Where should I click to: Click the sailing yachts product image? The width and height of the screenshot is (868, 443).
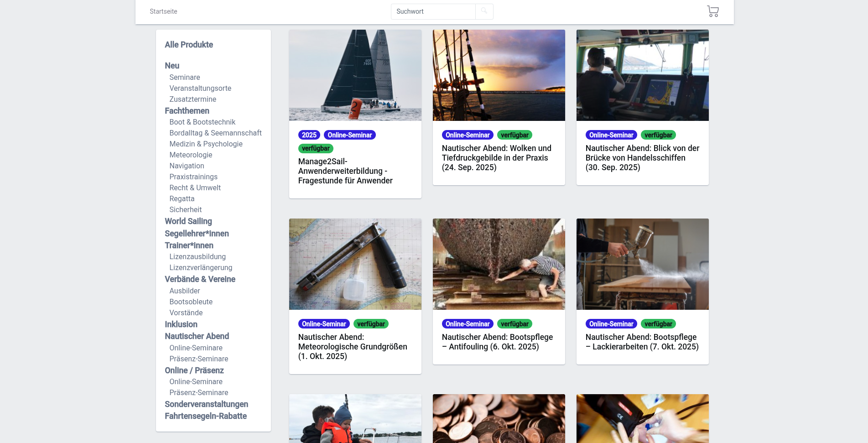[355, 75]
